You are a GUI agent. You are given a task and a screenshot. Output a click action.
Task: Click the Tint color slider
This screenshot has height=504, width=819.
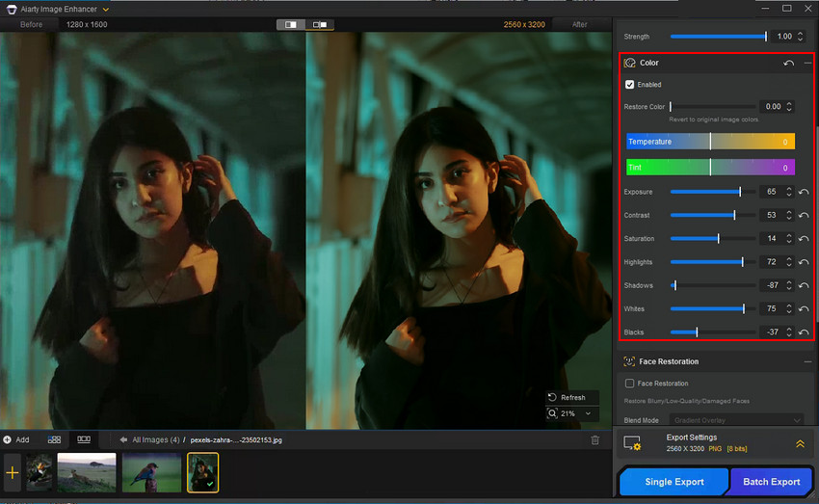click(x=710, y=168)
